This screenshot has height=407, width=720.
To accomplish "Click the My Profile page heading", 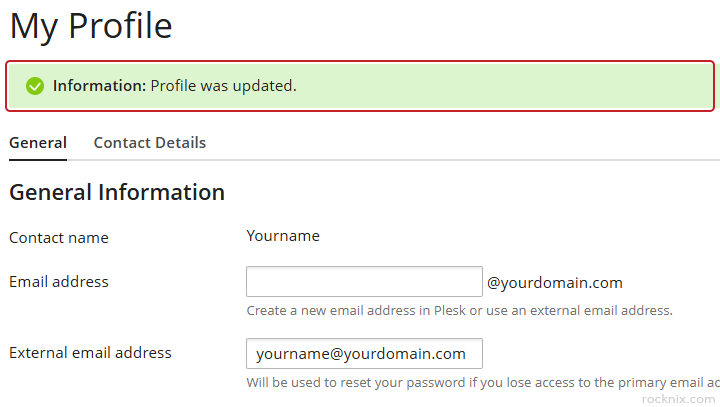I will click(91, 26).
